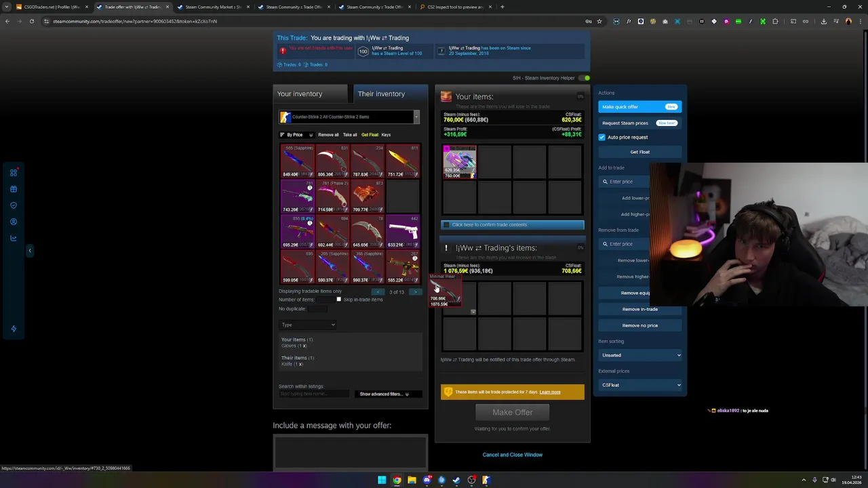
Task: Select the 585.22€ rifle item
Action: point(403,267)
